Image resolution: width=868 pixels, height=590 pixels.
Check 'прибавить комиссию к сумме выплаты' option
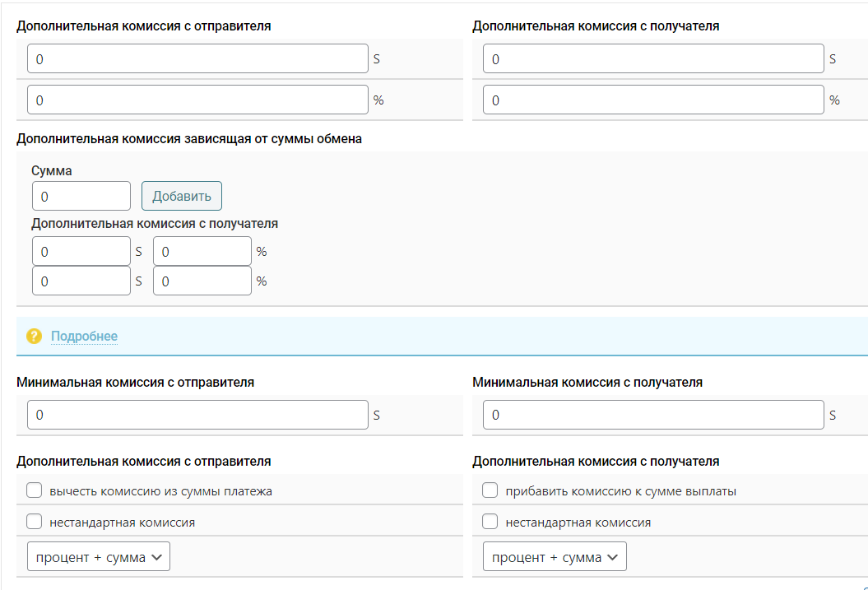coord(490,491)
